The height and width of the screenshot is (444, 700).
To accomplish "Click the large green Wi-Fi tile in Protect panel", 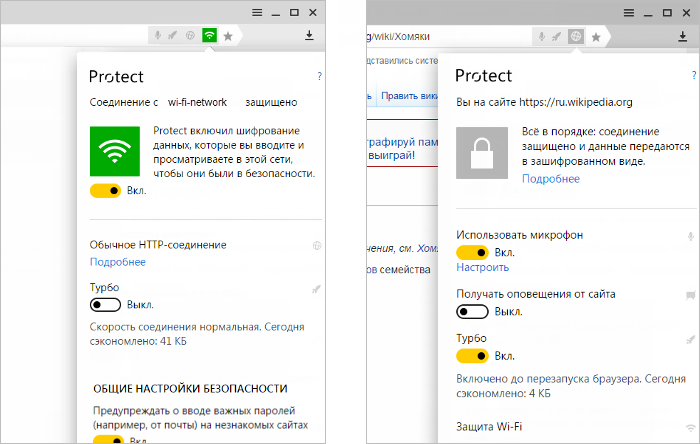I will [x=115, y=151].
